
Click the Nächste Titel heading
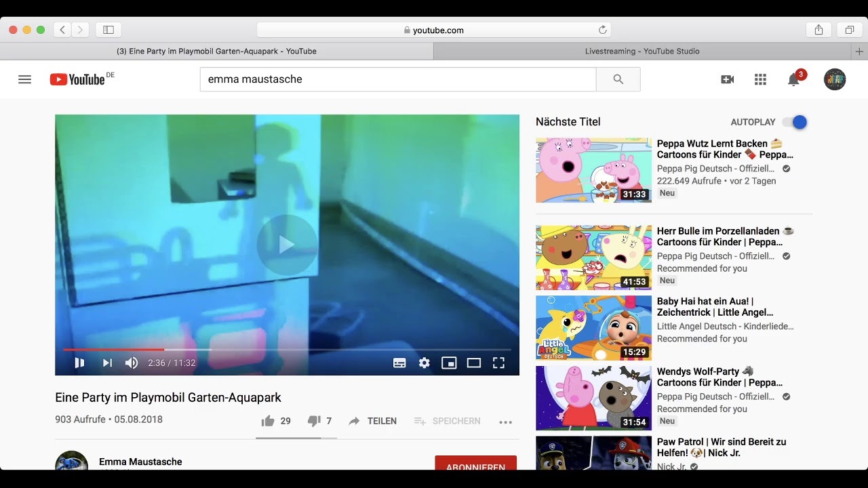click(568, 122)
